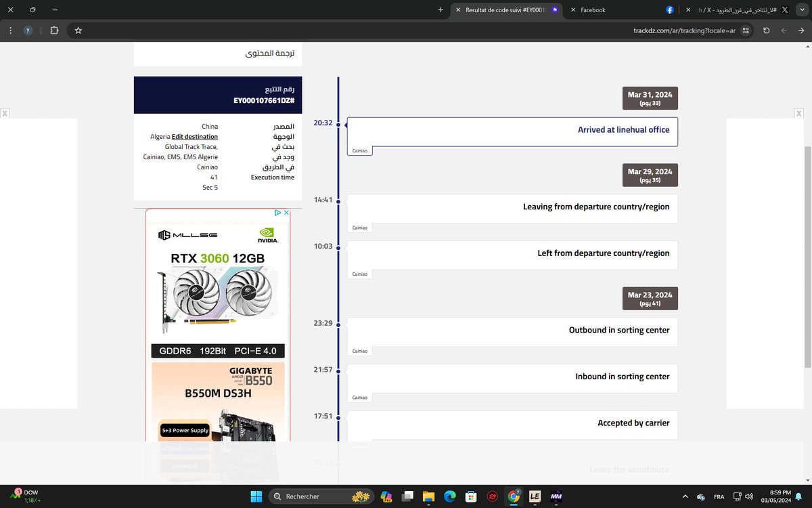Screen dimensions: 812x508
Task: Open the extensions puzzle icon
Action: pyautogui.click(x=54, y=30)
